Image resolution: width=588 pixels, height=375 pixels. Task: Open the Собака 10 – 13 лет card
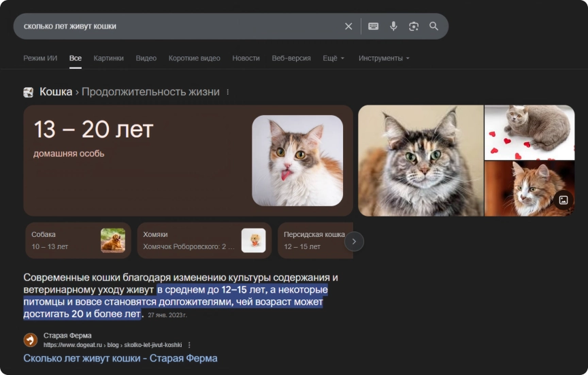coord(78,240)
